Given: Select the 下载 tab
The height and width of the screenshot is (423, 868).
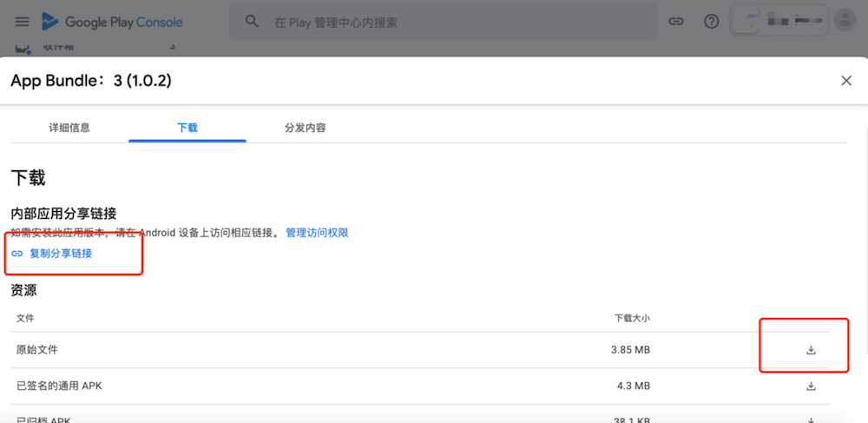Looking at the screenshot, I should [x=187, y=128].
